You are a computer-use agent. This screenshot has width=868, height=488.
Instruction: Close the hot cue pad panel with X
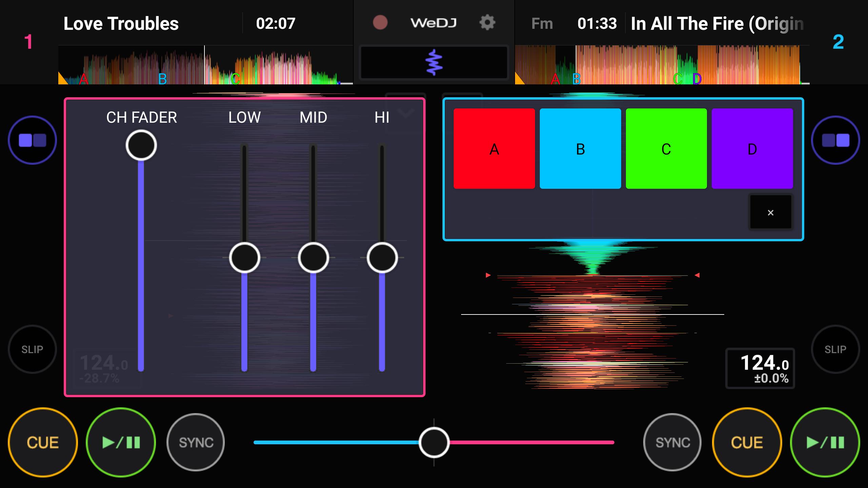pyautogui.click(x=771, y=212)
